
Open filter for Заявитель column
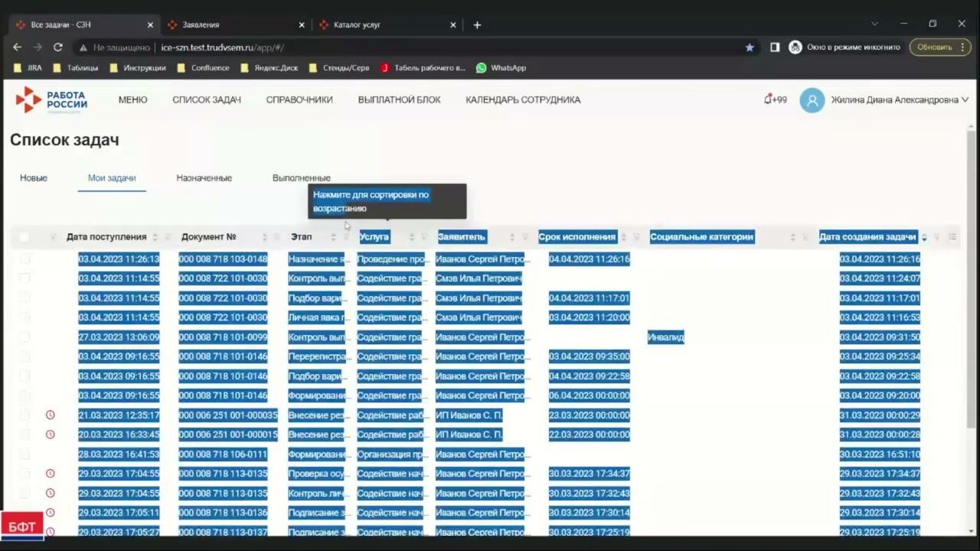[x=525, y=237]
